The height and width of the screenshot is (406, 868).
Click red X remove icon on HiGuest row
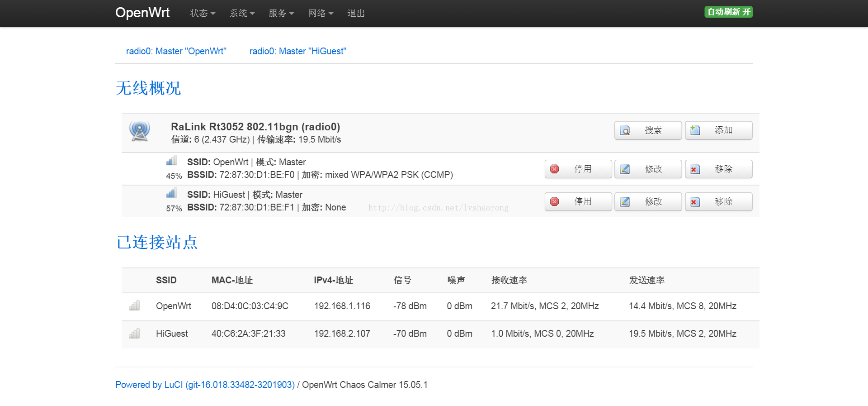695,202
